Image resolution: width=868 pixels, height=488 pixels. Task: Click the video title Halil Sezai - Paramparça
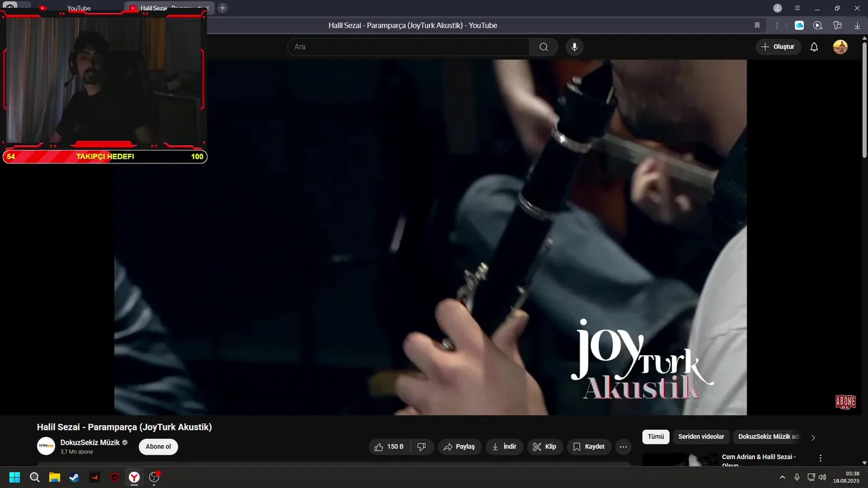click(x=124, y=427)
